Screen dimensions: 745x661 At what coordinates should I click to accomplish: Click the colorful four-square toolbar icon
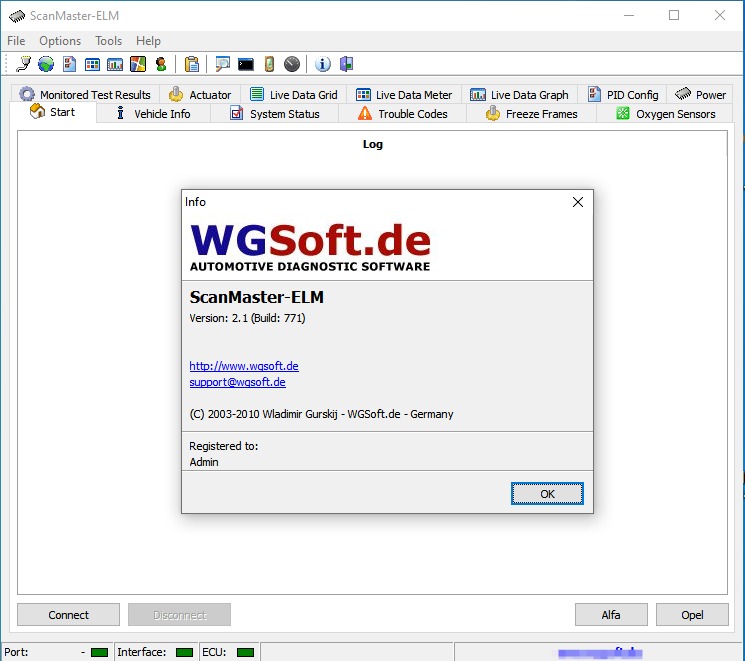point(138,64)
